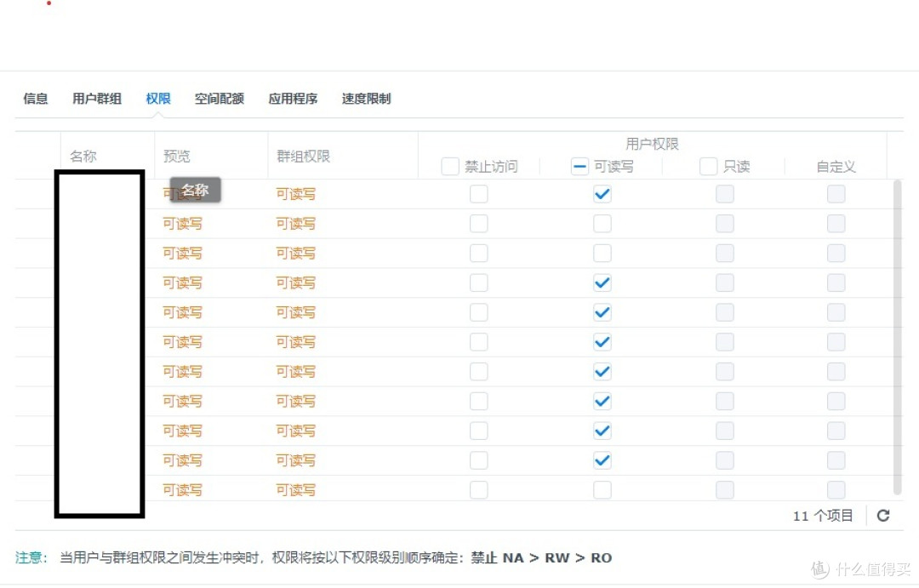Open the 信息 tab
The height and width of the screenshot is (588, 919).
tap(36, 99)
